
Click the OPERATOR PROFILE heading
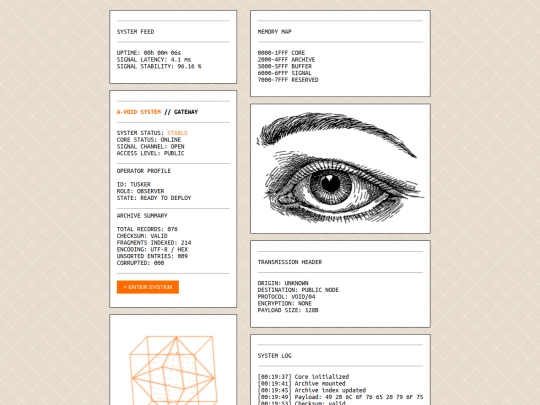[x=144, y=171]
